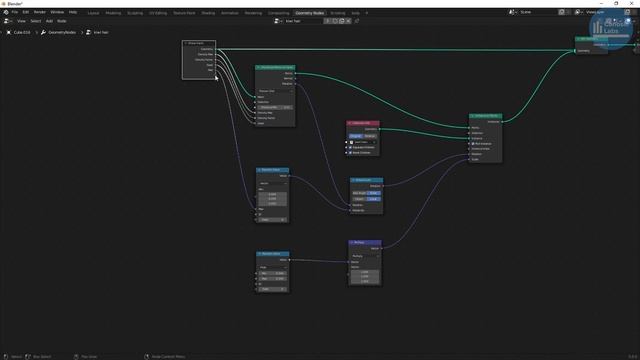
Task: Open the Float data type dropdown in lower Random Value
Action: coord(273,267)
